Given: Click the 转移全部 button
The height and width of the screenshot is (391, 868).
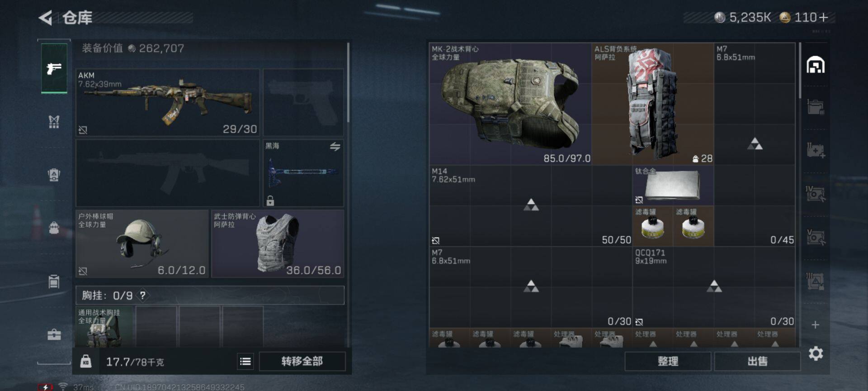Looking at the screenshot, I should (x=302, y=361).
